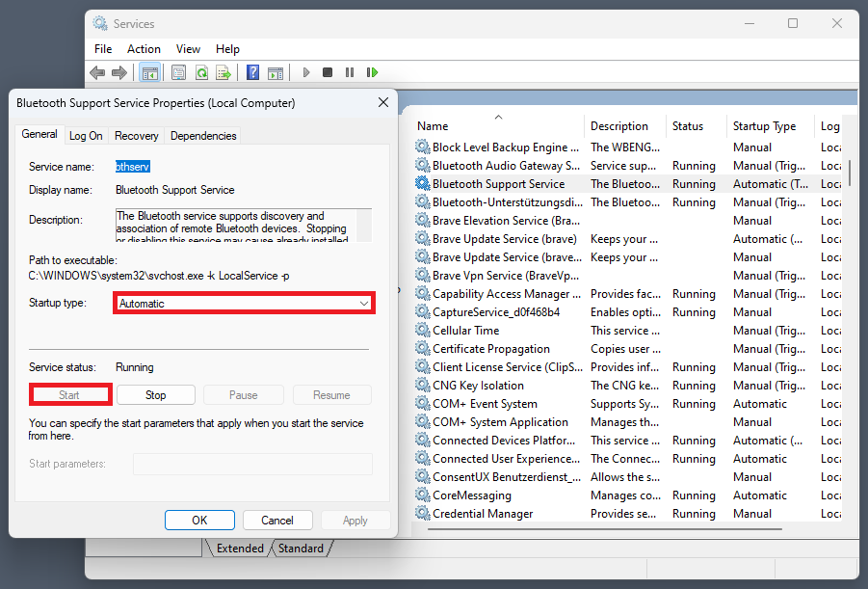Click the Forward arrow in Services toolbar
The image size is (868, 589).
click(119, 72)
